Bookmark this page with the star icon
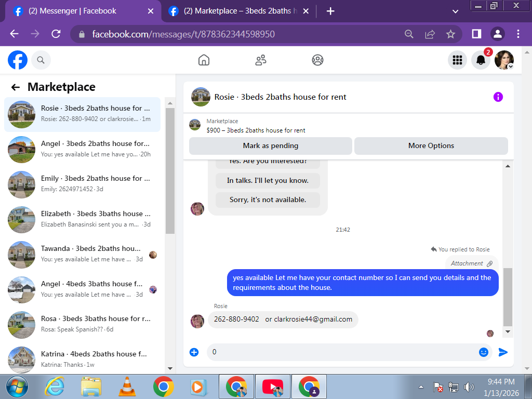532x399 pixels. pos(450,34)
